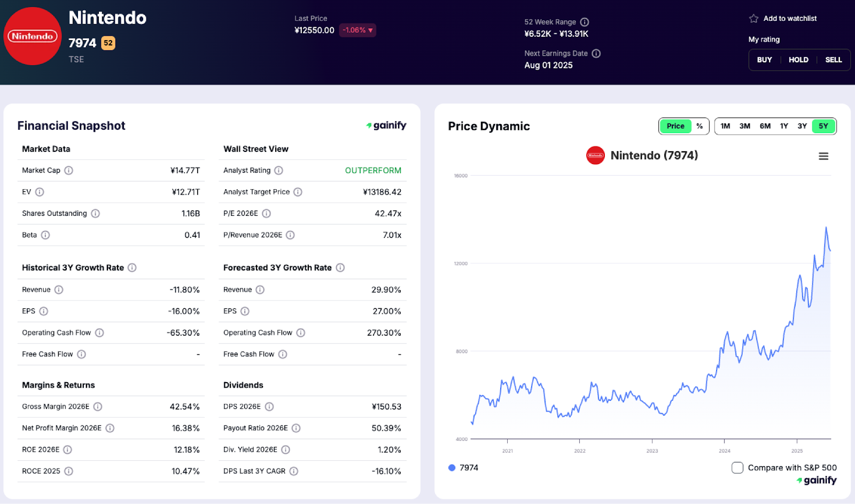Viewport: 855px width, 504px height.
Task: Click the OUTPERFORM analyst rating value
Action: pos(373,170)
